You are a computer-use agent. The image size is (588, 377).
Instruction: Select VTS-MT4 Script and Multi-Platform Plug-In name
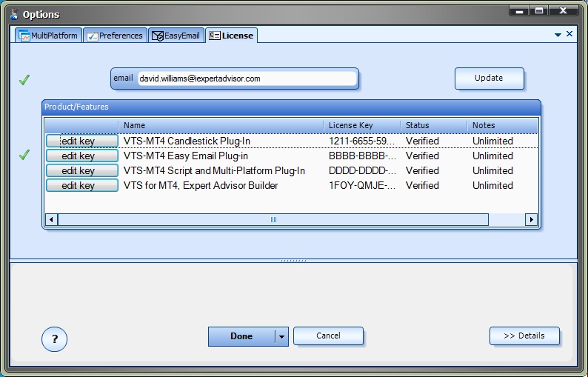coord(214,170)
